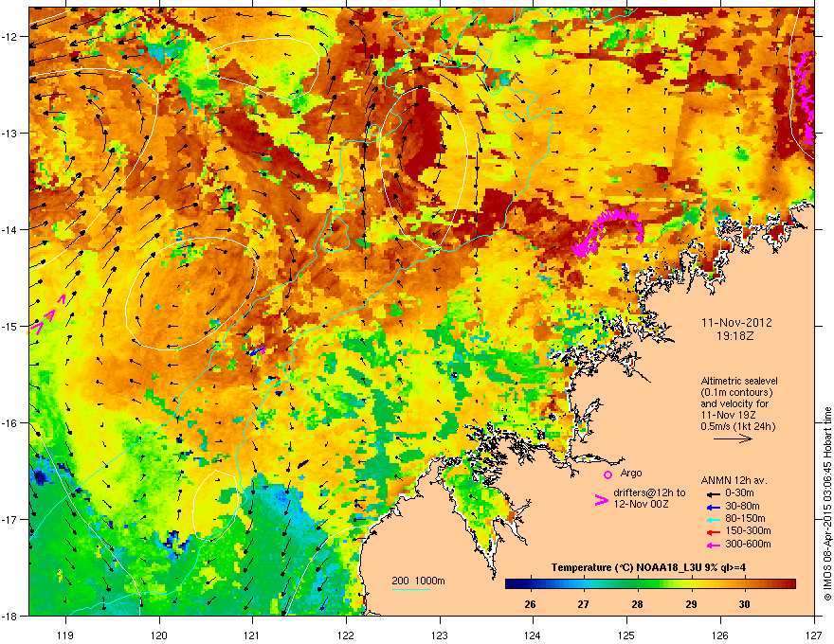Viewport: 834px width, 644px height.
Task: Click the colorbar tick label "28"
Action: pyautogui.click(x=637, y=604)
